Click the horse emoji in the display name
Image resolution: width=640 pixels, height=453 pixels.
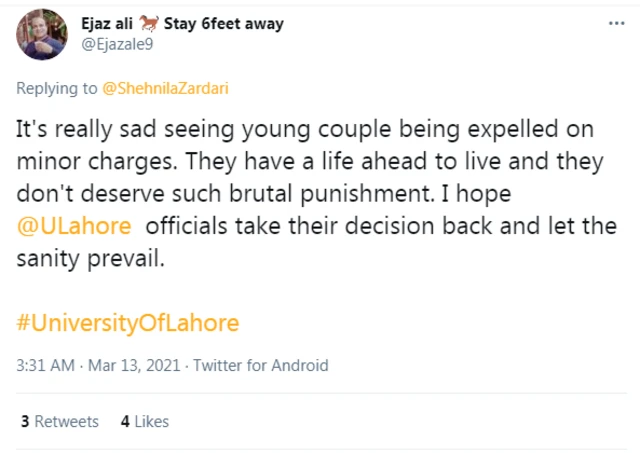pyautogui.click(x=149, y=24)
